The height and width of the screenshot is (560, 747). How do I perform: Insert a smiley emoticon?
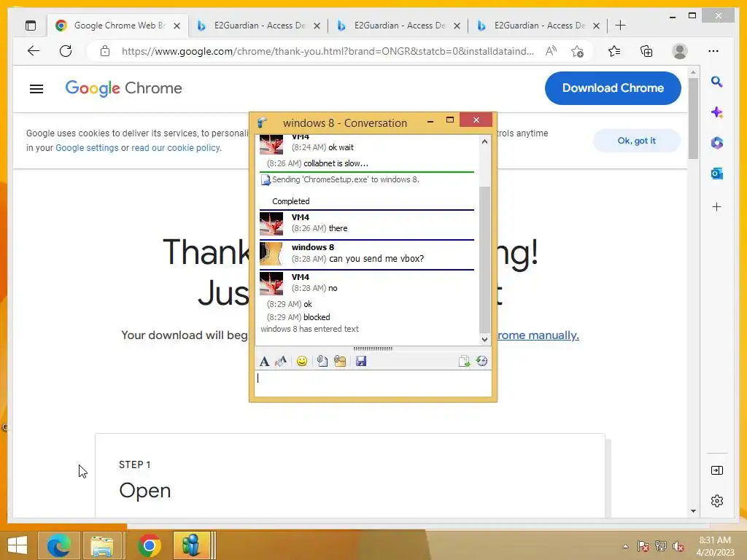(x=301, y=362)
